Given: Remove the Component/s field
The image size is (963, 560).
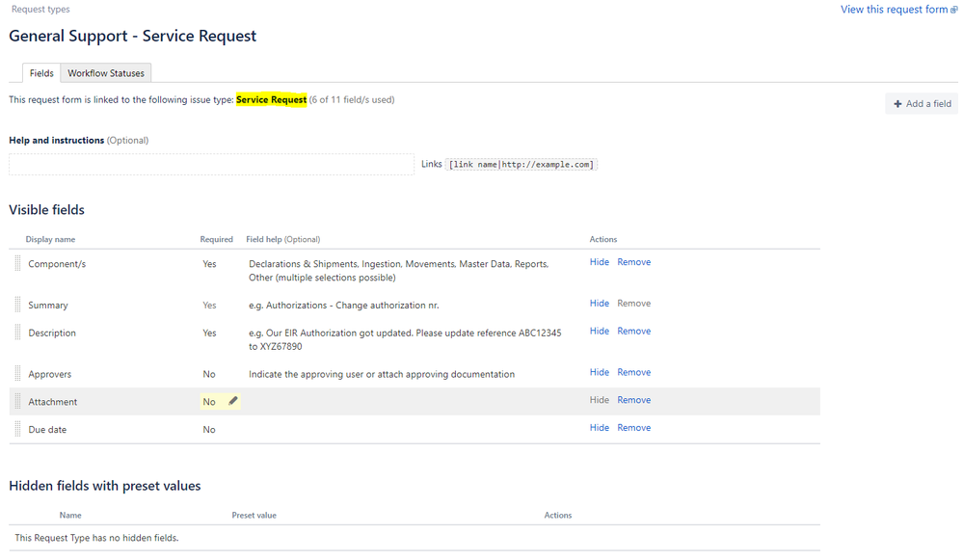Looking at the screenshot, I should [x=634, y=262].
